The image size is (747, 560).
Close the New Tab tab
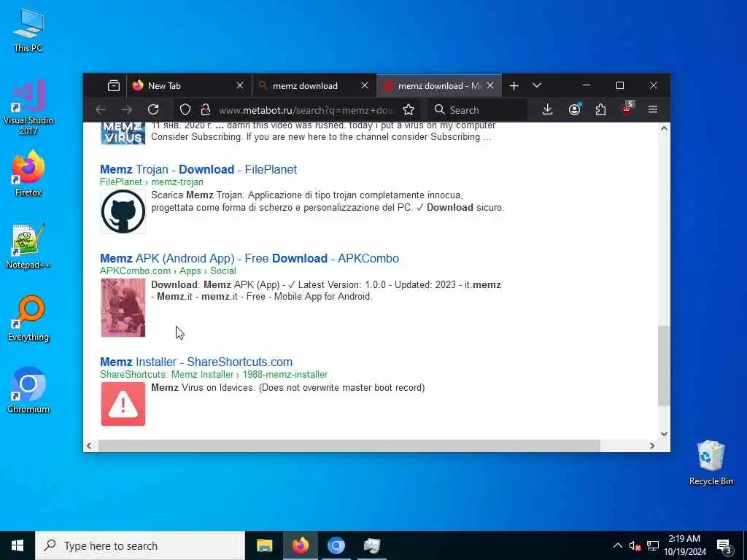240,86
